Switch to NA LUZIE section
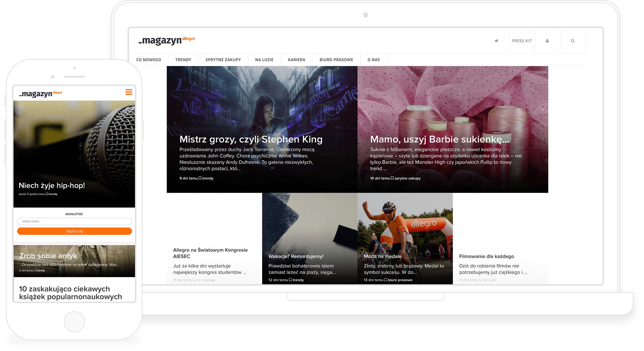Screen dimensions: 644x351 [264, 60]
